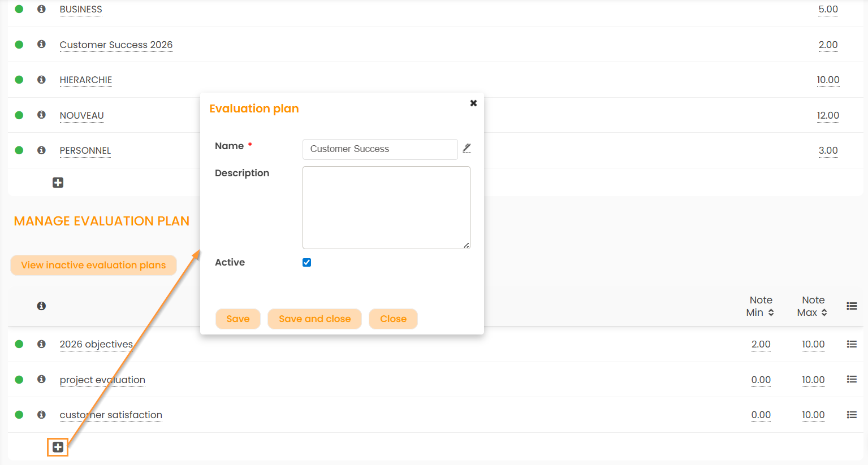Toggle the Active checkbox in dialog
Viewport: 868px width, 465px height.
click(x=306, y=262)
